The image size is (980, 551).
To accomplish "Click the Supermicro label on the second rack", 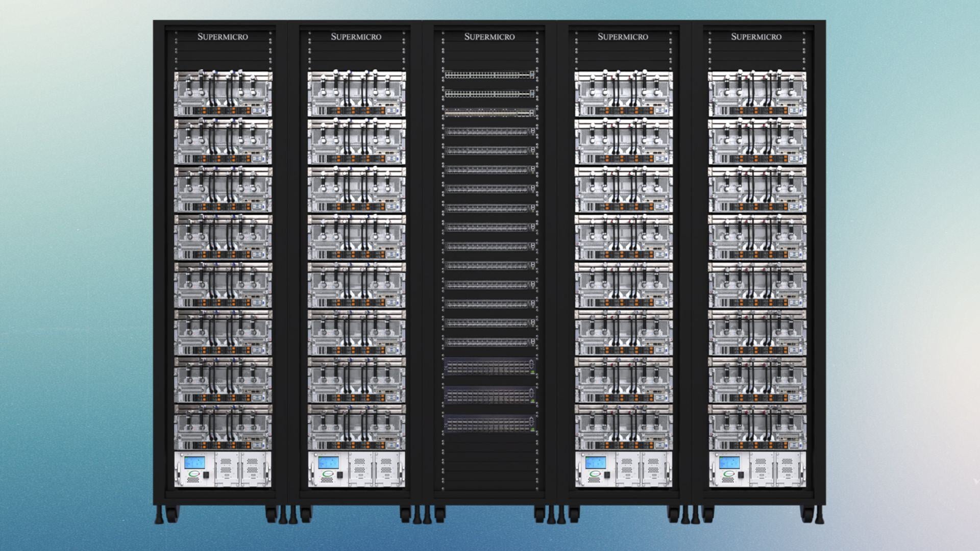I will coord(356,37).
